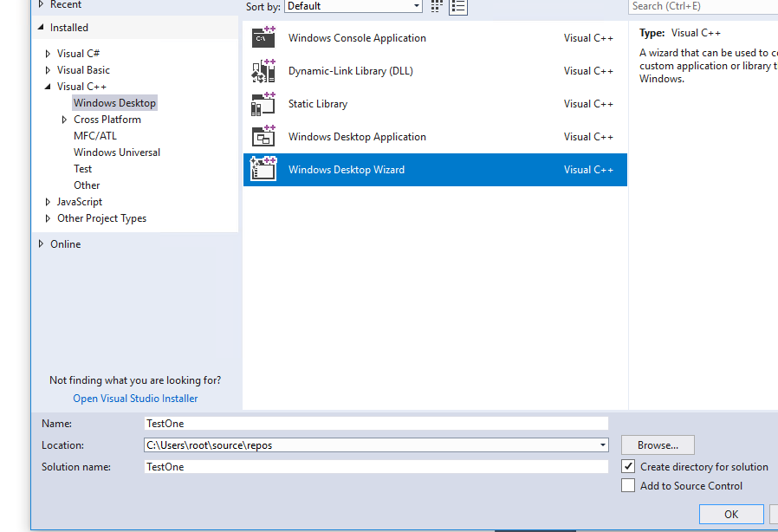Viewport: 778px width, 532px height.
Task: Select the Windows Console Application icon
Action: (263, 38)
